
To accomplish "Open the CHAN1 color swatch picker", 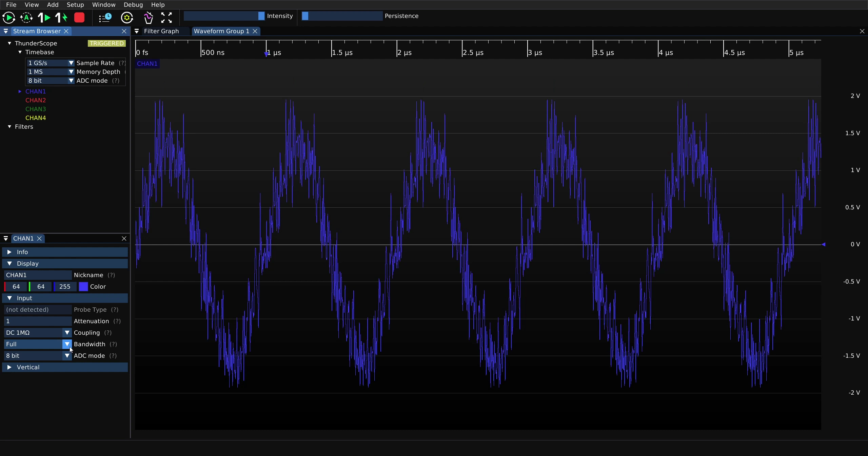I will tap(83, 287).
